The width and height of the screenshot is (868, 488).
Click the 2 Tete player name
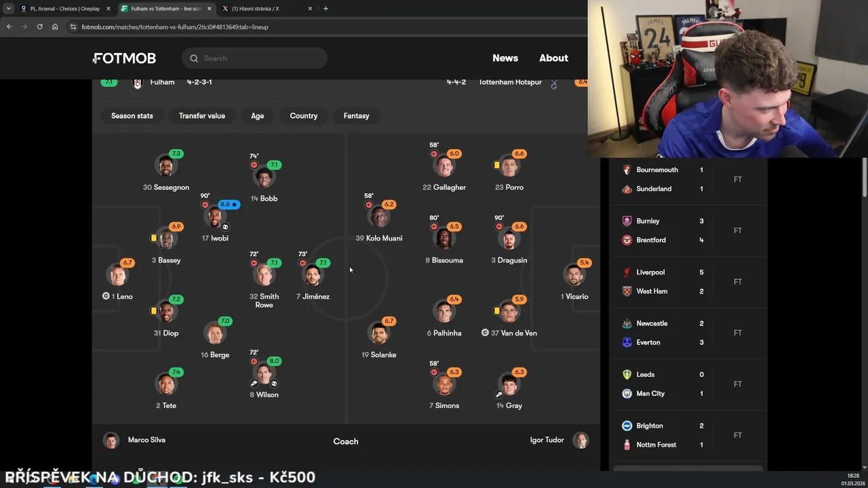166,406
